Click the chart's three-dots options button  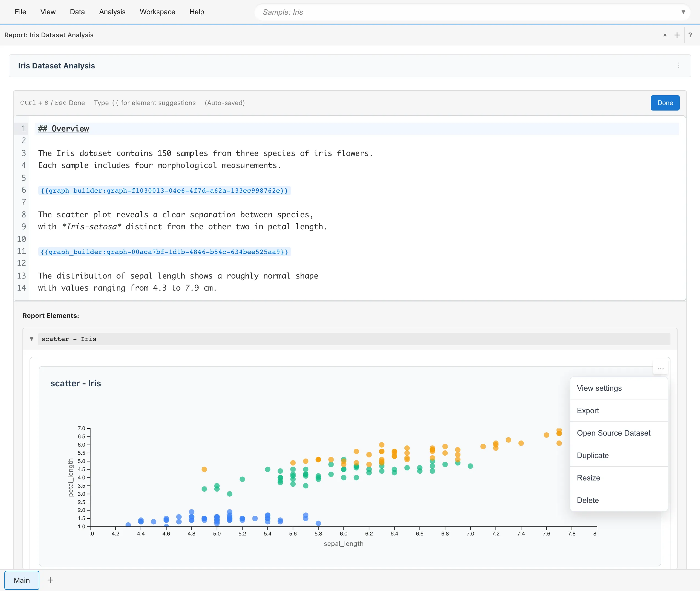[660, 369]
